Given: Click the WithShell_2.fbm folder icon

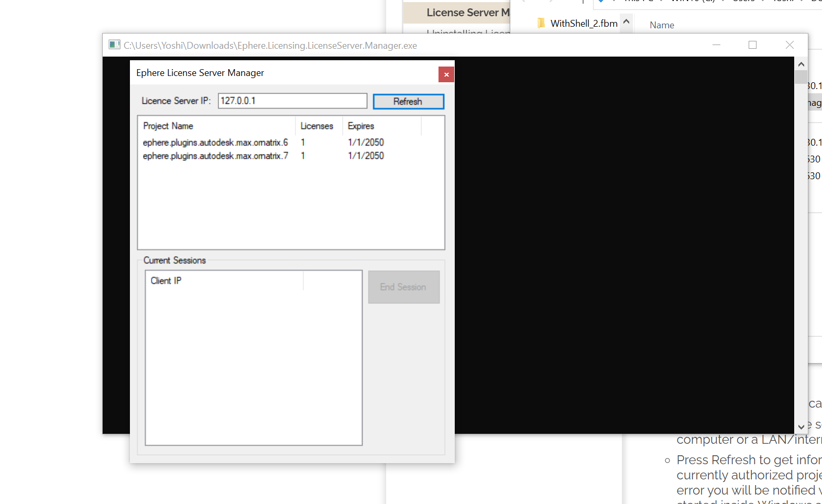Looking at the screenshot, I should click(541, 24).
